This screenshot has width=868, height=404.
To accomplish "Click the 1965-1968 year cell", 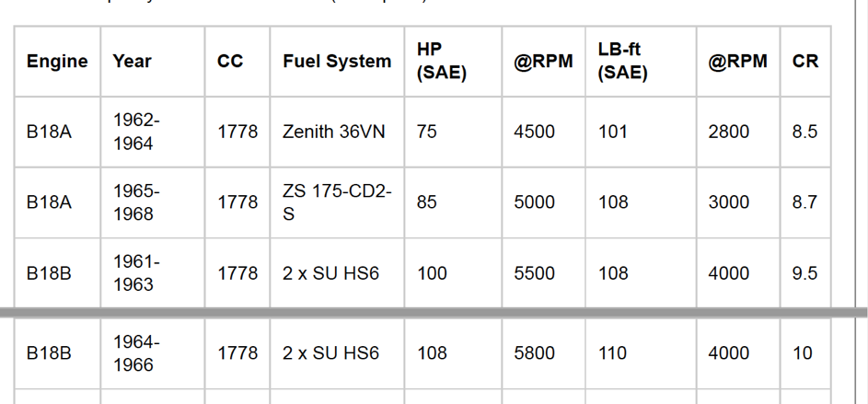I will (x=153, y=202).
